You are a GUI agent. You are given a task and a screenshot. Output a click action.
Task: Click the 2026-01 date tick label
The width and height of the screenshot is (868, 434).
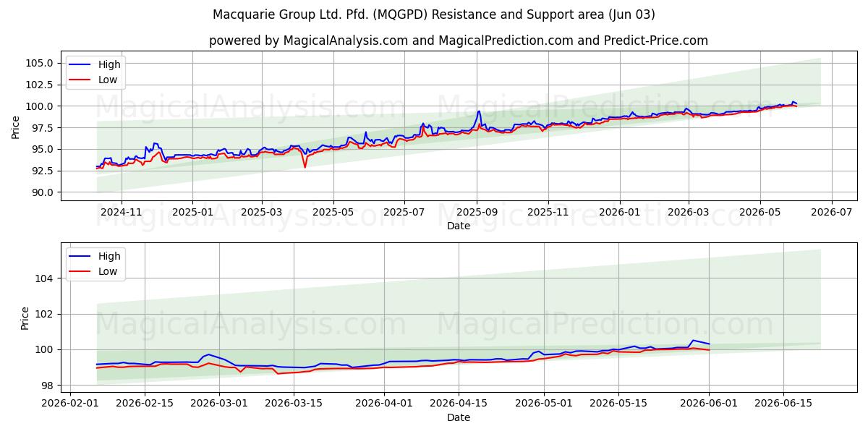pos(620,211)
